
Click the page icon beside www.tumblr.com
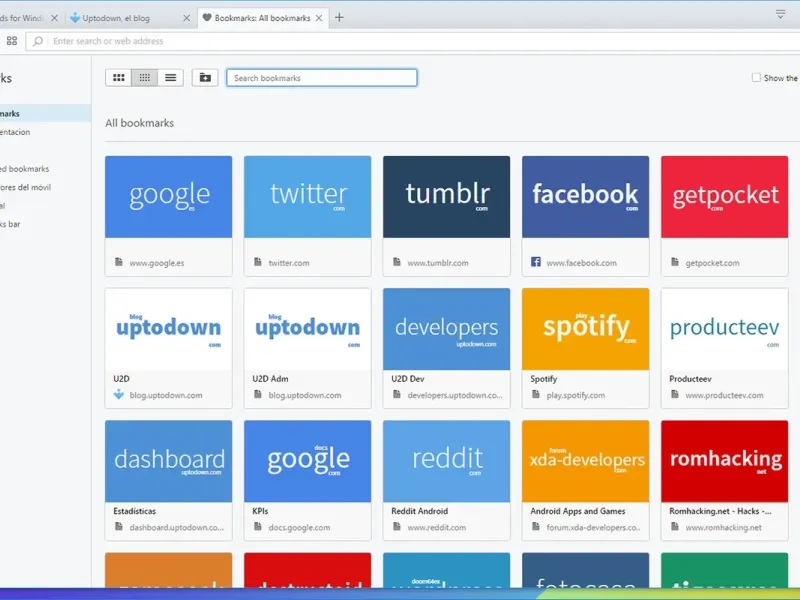(x=396, y=262)
